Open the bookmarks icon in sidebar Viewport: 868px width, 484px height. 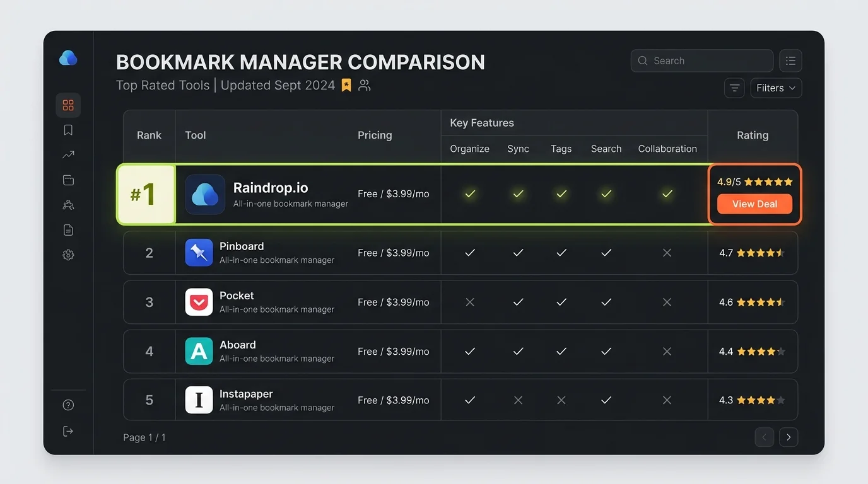pos(68,130)
